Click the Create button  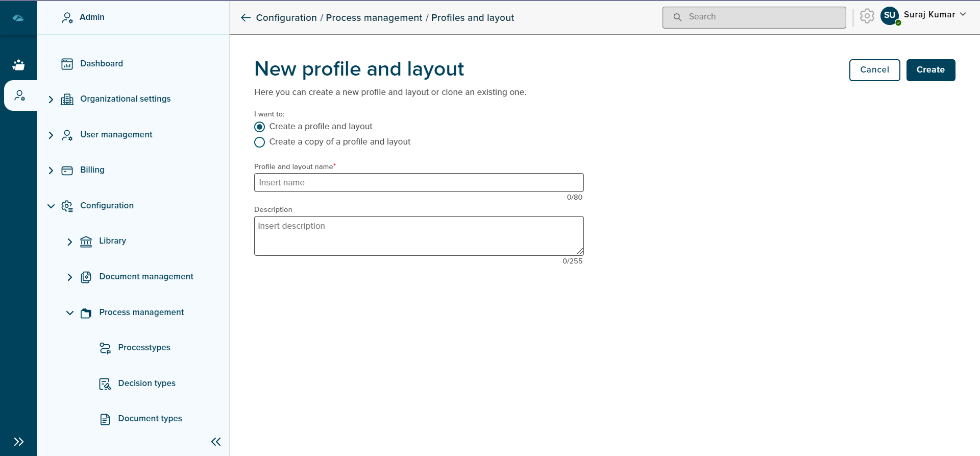pyautogui.click(x=930, y=70)
